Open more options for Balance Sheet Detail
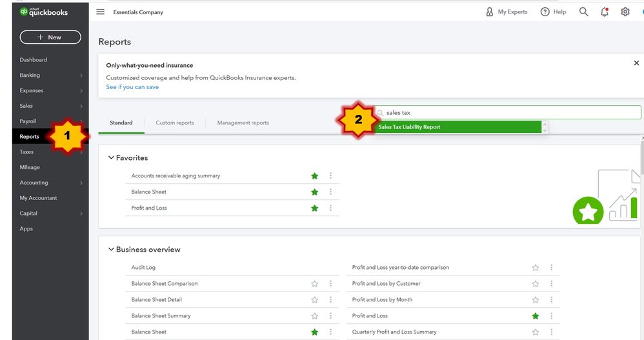The height and width of the screenshot is (340, 644). 330,299
